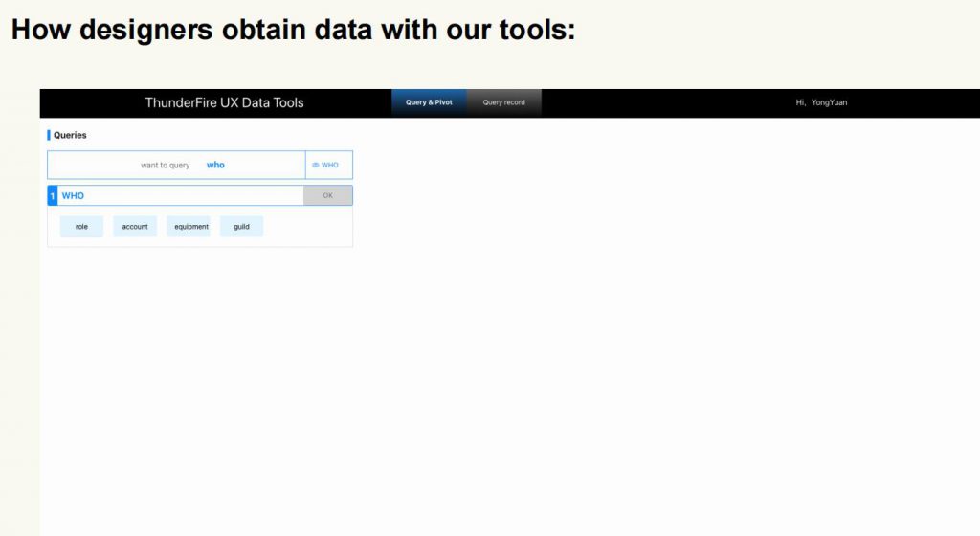
Task: Select the step number 1 badge
Action: tap(53, 195)
